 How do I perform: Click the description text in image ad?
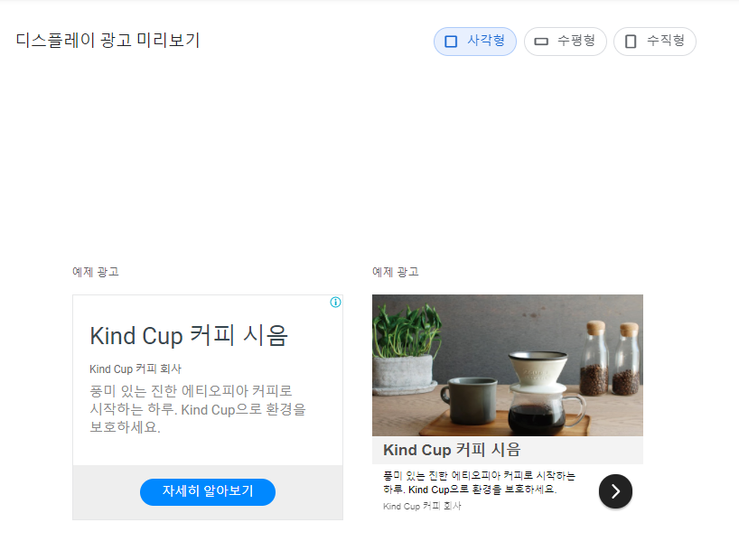pos(480,482)
